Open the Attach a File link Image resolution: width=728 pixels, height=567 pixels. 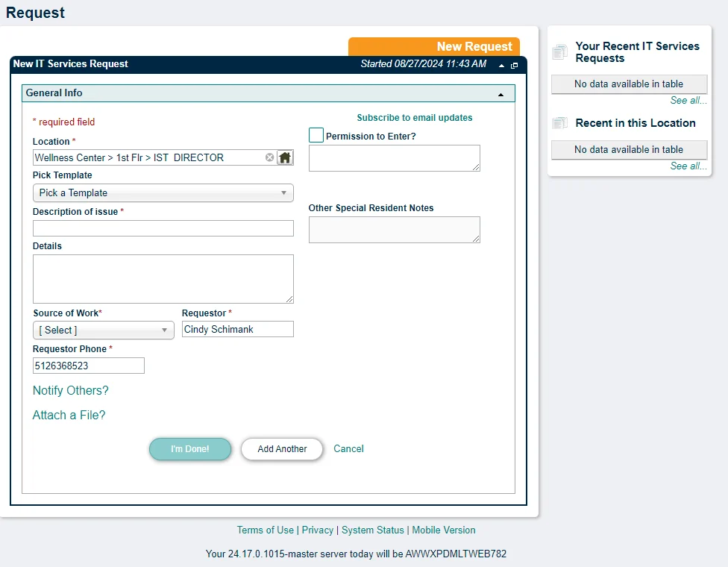point(69,415)
